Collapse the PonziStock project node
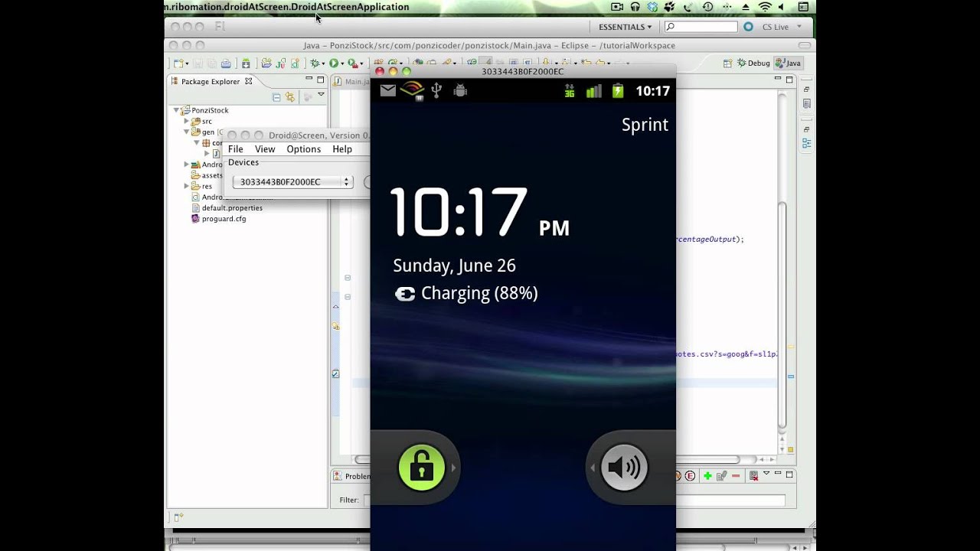The height and width of the screenshot is (551, 980). pyautogui.click(x=176, y=110)
